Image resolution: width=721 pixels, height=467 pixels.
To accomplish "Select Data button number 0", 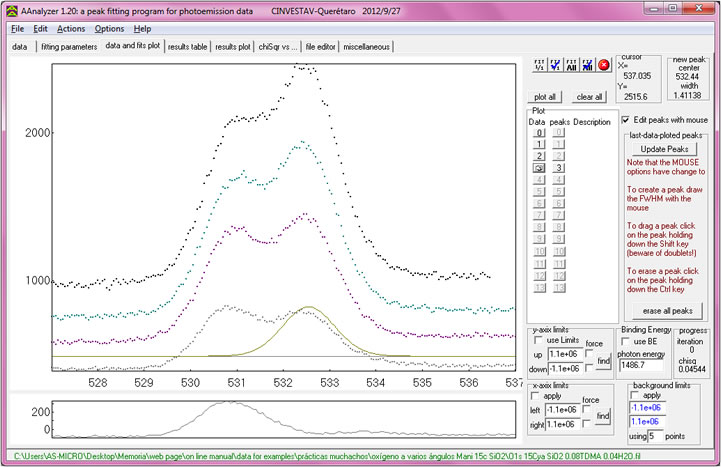I will [537, 133].
